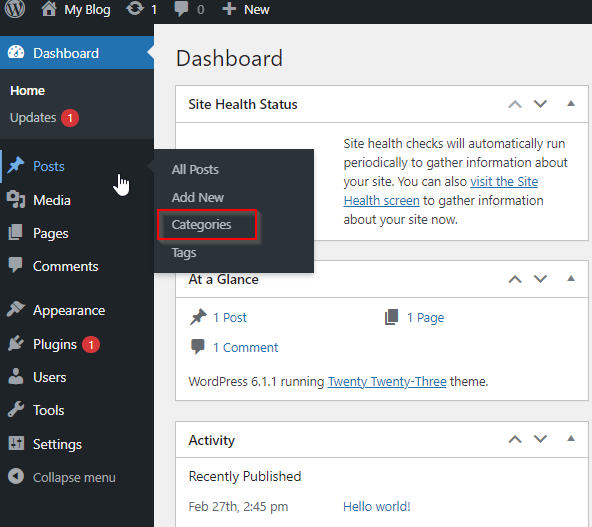Collapse menu using the arrow icon
The image size is (592, 527).
coord(16,476)
